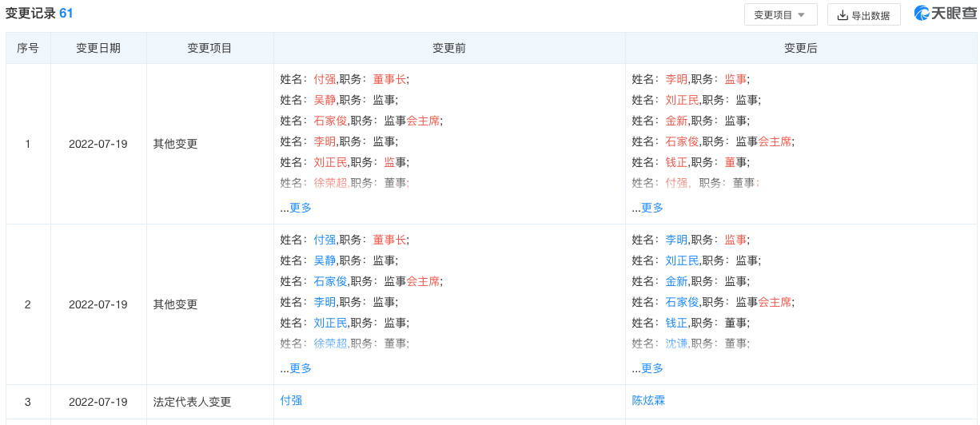Open 吴静 link in row 2 变更前

coord(325,260)
